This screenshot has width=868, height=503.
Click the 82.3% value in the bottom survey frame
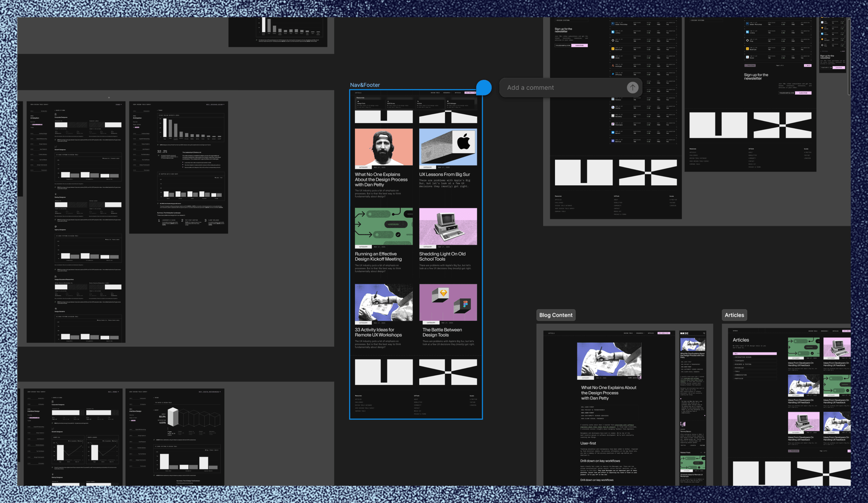coord(162,417)
